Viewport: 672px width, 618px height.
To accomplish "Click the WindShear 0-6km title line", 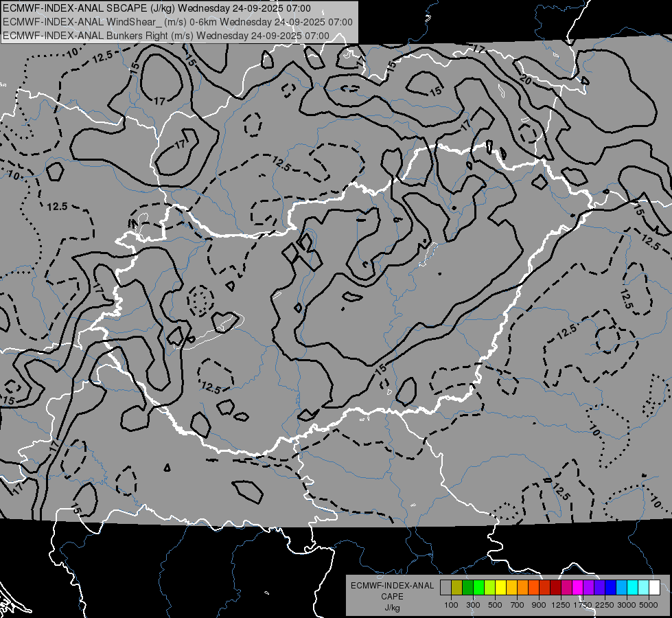I will [177, 22].
